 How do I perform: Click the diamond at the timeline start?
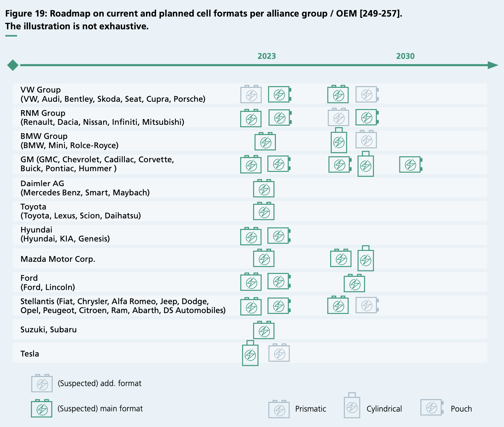13,65
